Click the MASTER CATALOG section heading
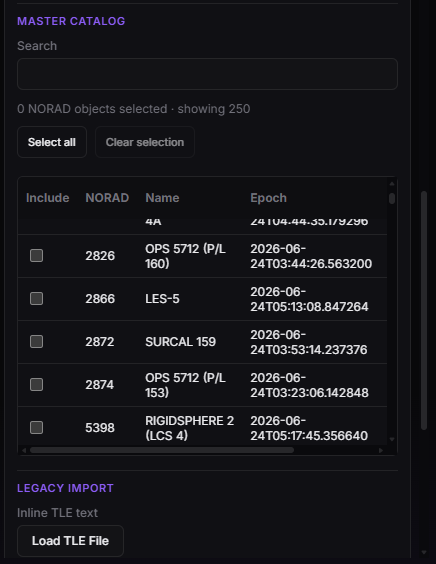 tap(71, 21)
